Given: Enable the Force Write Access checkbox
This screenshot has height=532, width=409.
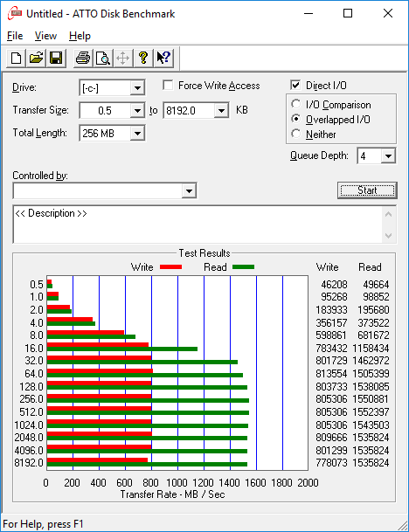Looking at the screenshot, I should coord(168,85).
